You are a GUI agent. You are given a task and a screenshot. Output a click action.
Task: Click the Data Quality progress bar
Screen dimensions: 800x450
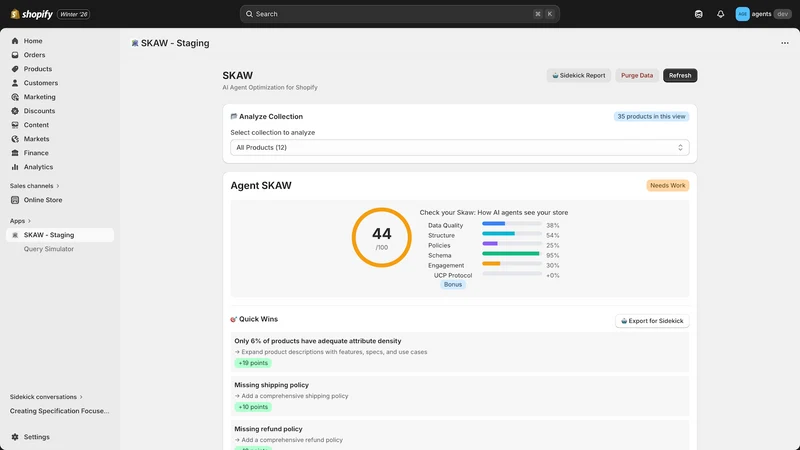coord(512,223)
